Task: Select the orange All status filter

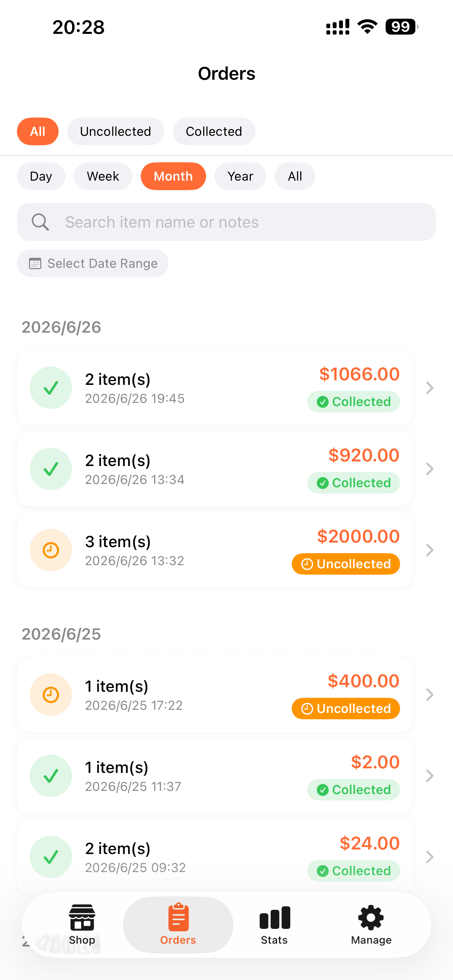Action: tap(38, 131)
